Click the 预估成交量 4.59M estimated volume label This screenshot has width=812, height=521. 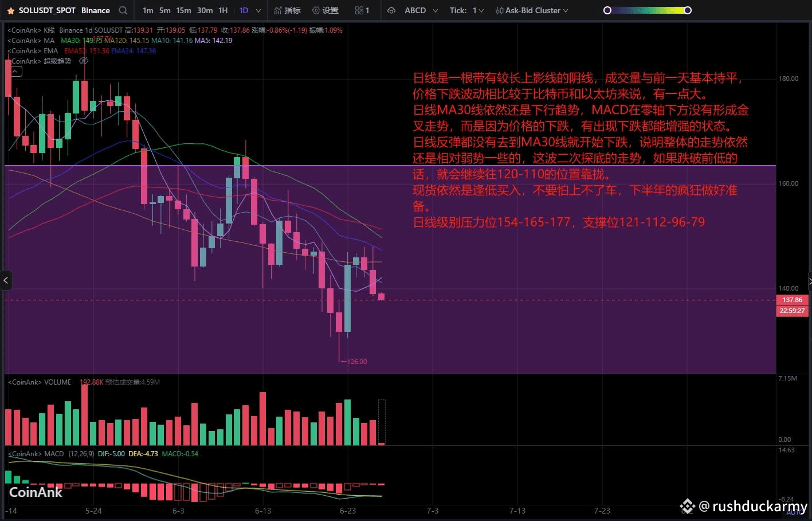[x=132, y=382]
